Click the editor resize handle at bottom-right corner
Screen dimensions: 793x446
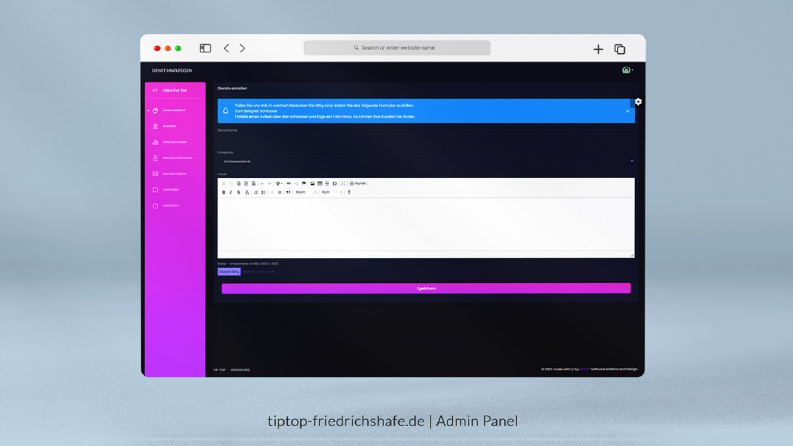click(x=632, y=255)
